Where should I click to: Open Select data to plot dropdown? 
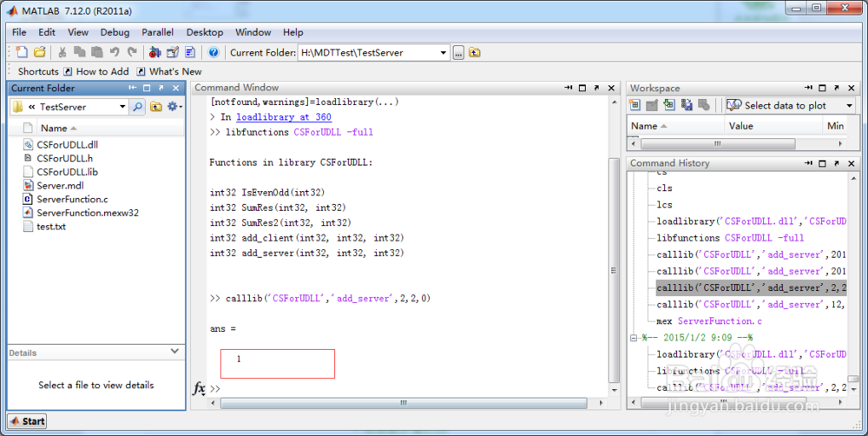[849, 105]
